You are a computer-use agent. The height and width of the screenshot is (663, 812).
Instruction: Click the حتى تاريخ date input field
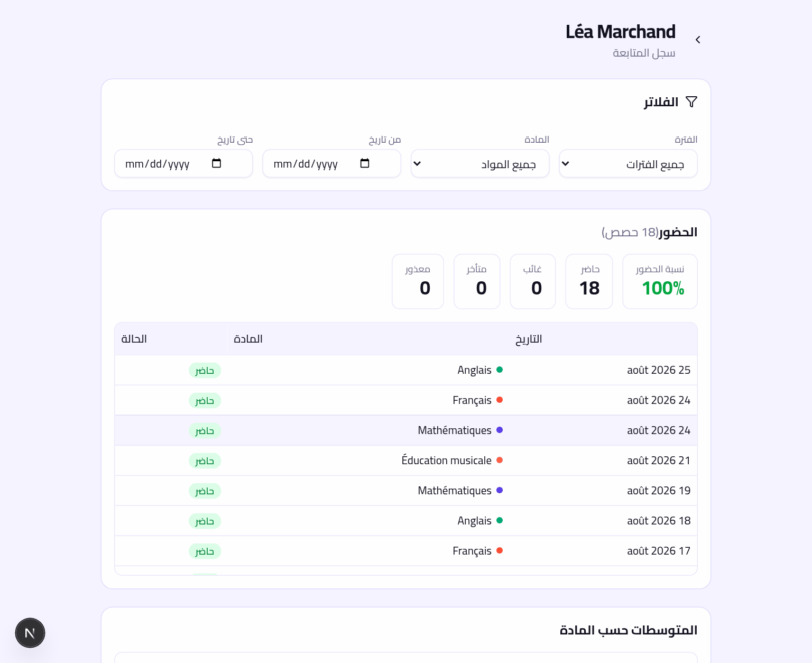pyautogui.click(x=183, y=164)
